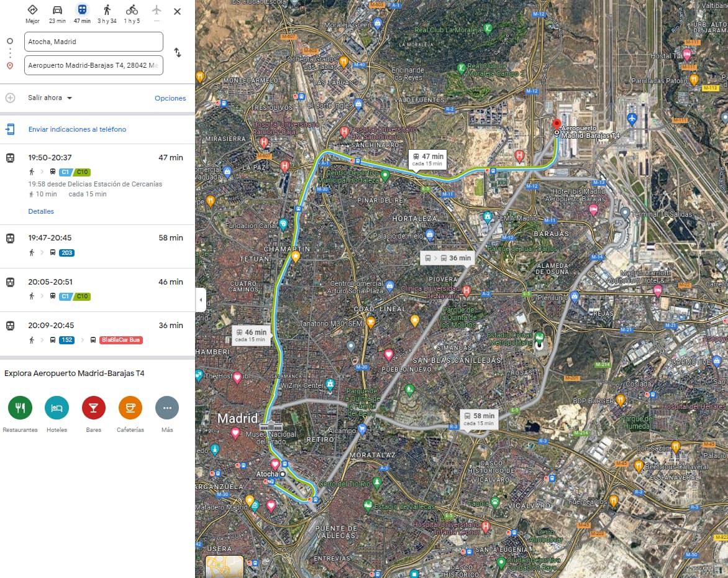Image resolution: width=728 pixels, height=578 pixels.
Task: Click the Plenilunio shopping marker
Action: [575, 296]
